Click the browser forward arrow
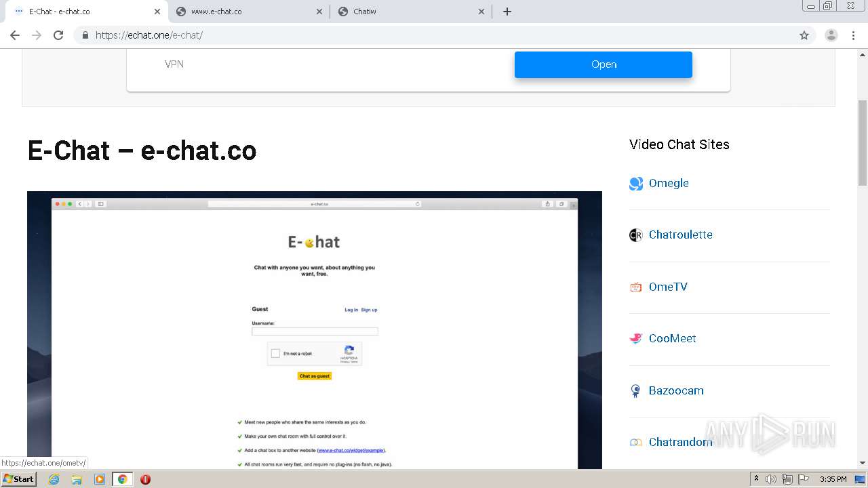Viewport: 868px width, 488px height. pos(37,35)
